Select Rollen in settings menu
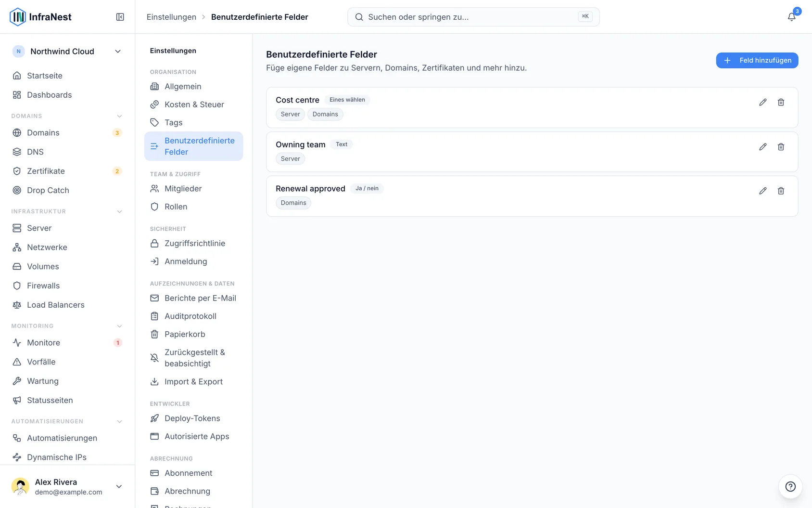 193,207
